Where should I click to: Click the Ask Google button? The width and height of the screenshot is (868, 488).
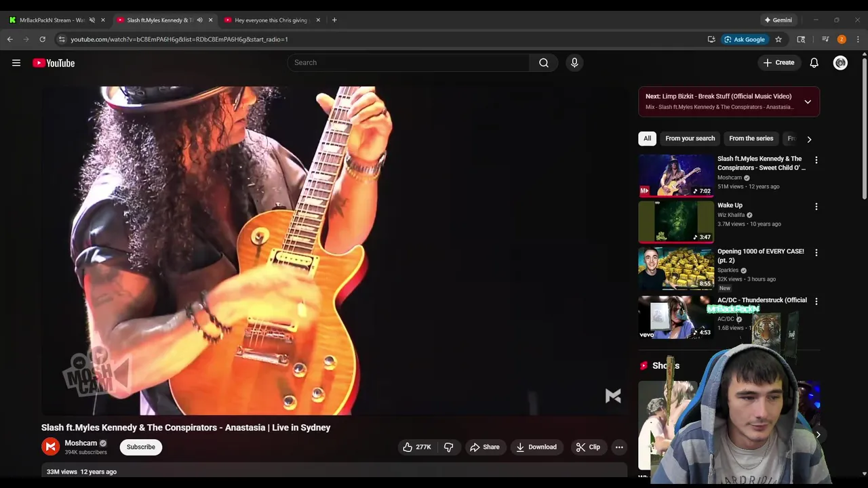pos(744,39)
